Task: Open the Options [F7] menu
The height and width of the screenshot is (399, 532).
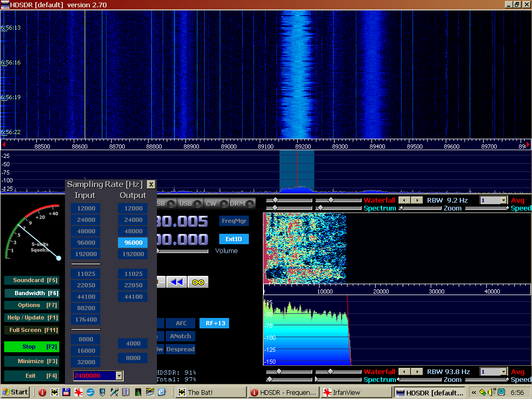Action: coord(32,305)
